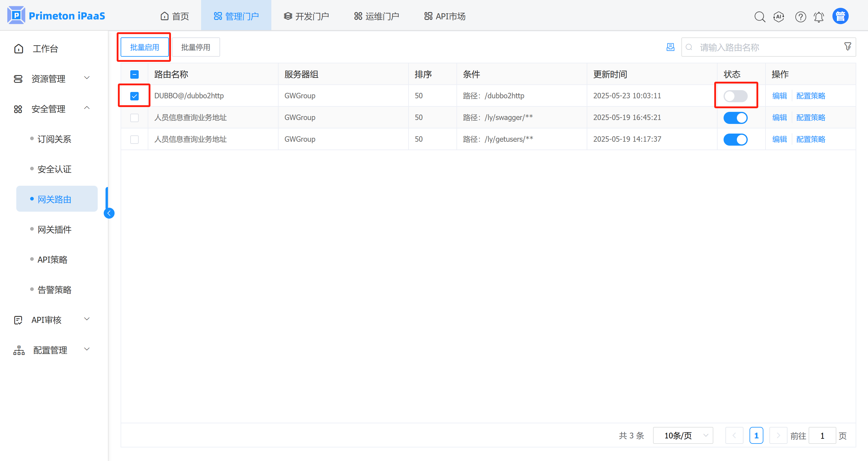Click the 批量启用 button

click(x=144, y=47)
